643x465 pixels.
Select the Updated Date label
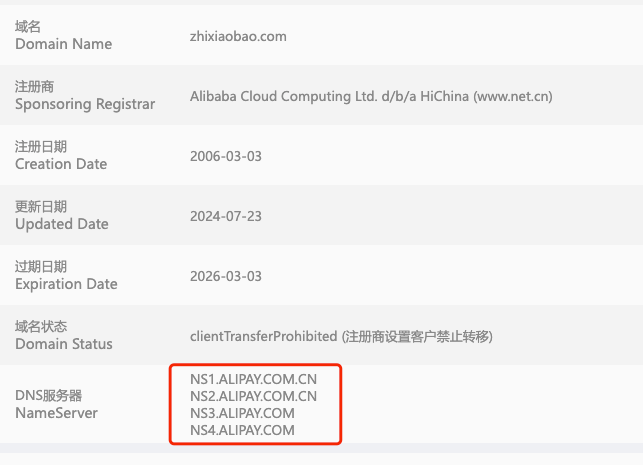[62, 224]
